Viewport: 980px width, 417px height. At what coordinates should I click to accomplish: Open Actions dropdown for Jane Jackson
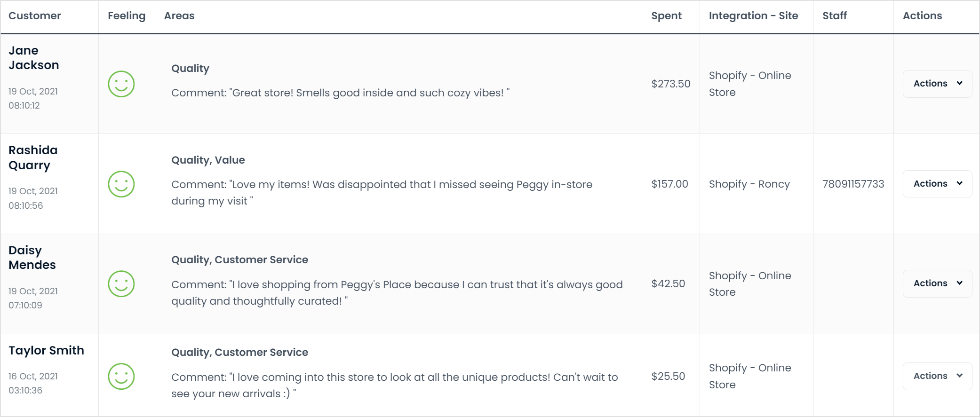(937, 84)
